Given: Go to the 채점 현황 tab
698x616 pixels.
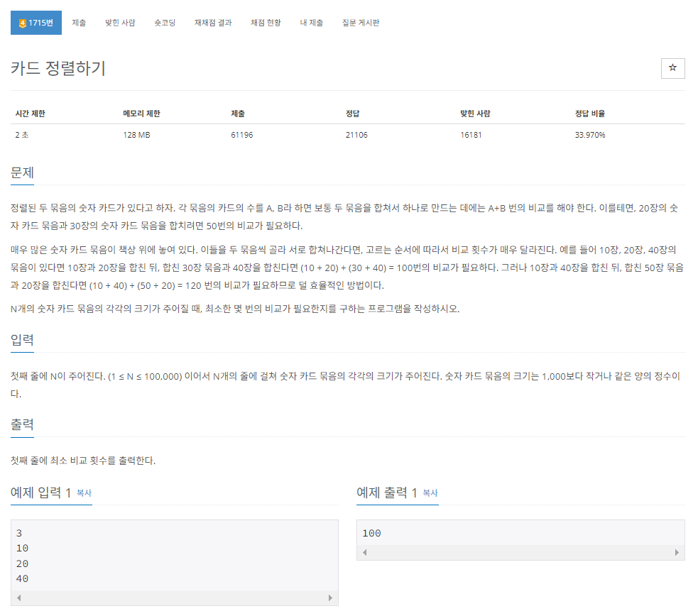Looking at the screenshot, I should 266,23.
